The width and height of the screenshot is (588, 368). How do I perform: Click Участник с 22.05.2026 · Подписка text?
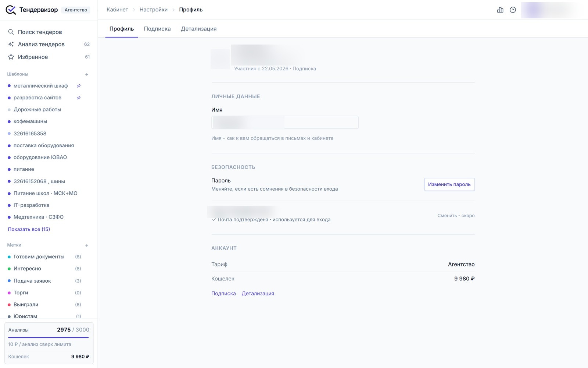(x=275, y=69)
